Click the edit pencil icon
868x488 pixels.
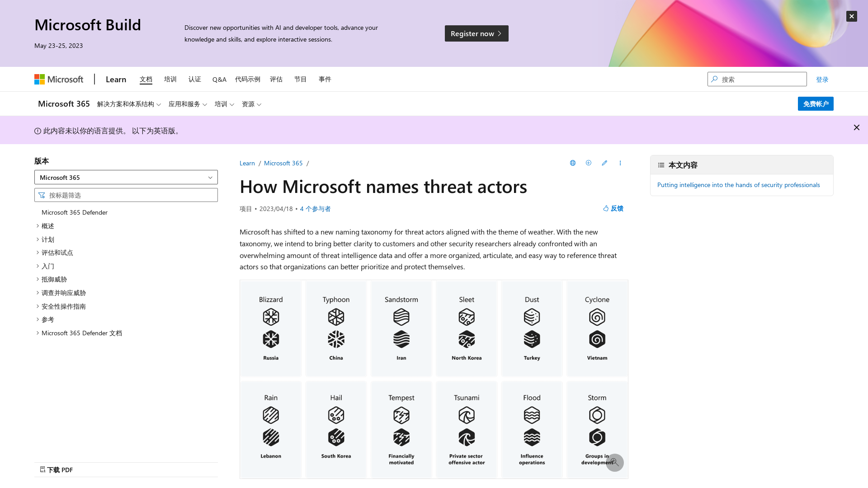click(x=604, y=163)
